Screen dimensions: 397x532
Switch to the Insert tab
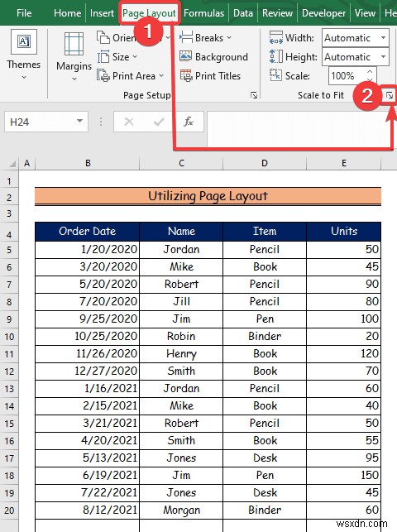[102, 13]
